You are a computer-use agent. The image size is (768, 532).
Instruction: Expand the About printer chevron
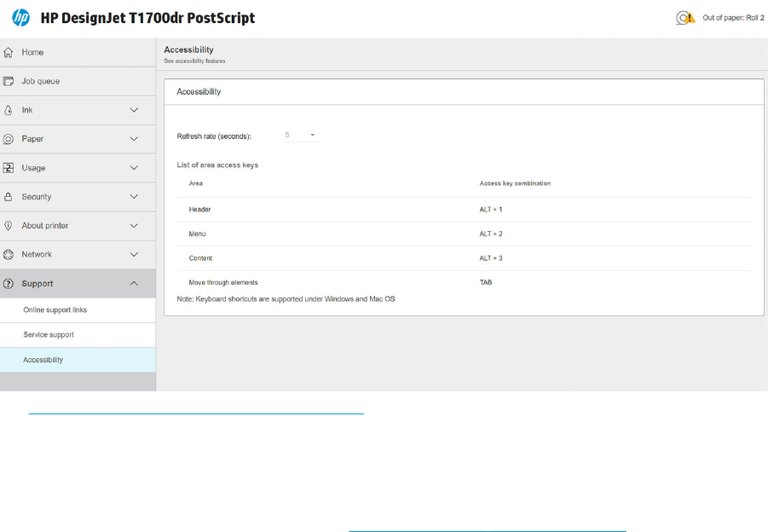(x=134, y=226)
